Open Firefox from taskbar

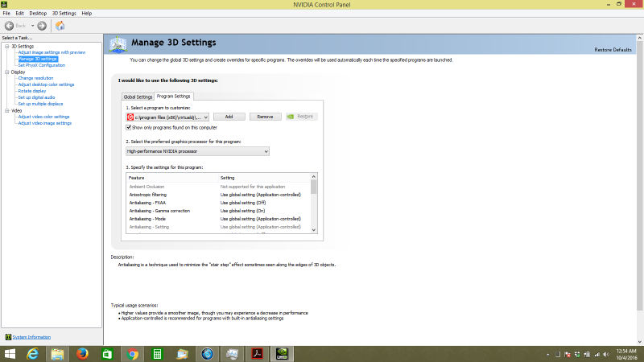83,354
